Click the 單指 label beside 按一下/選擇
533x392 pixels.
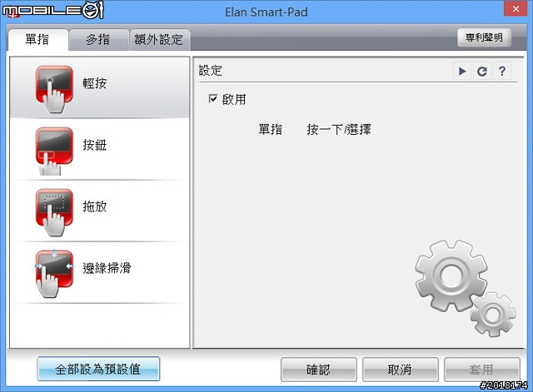point(270,130)
